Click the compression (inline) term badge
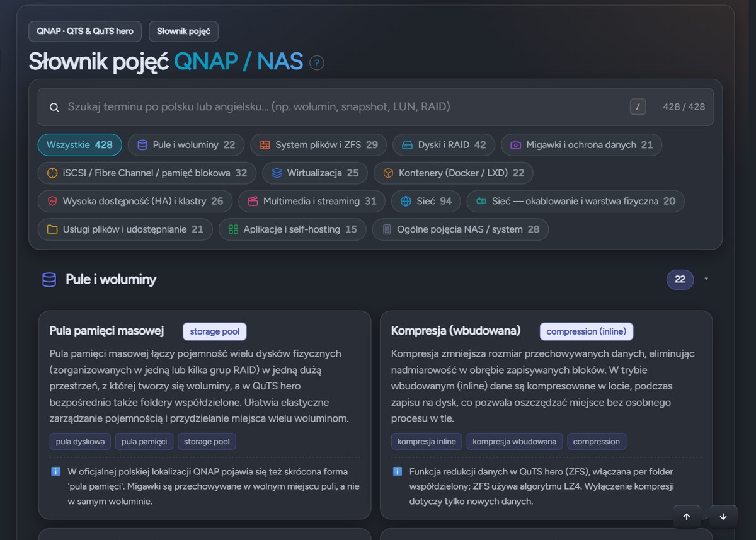The image size is (756, 540). (x=587, y=331)
